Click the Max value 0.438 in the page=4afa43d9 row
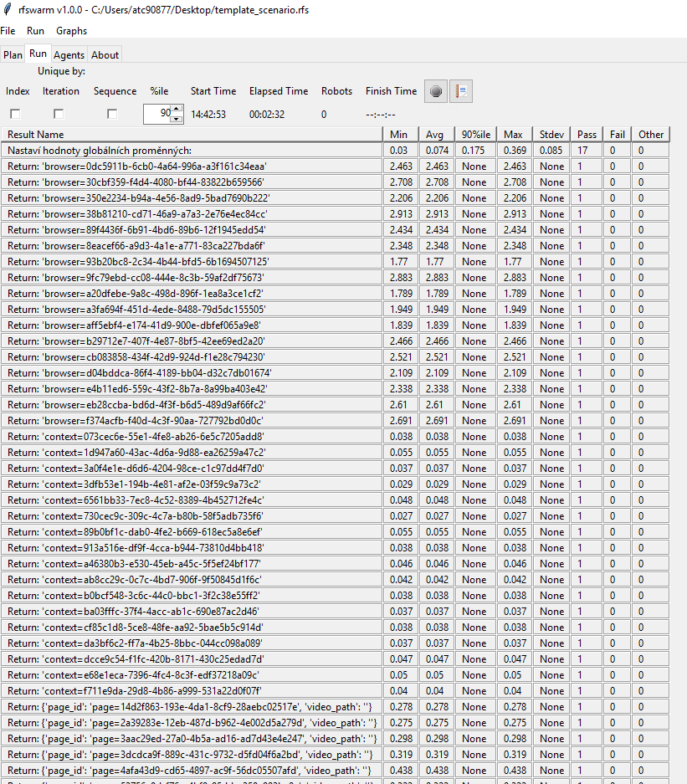Image resolution: width=687 pixels, height=784 pixels. coord(515,771)
